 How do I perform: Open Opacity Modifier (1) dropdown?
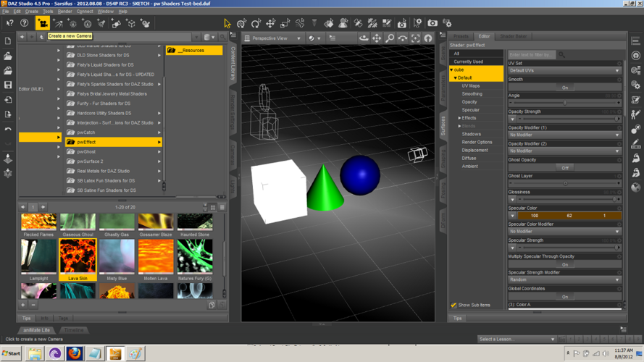point(565,135)
